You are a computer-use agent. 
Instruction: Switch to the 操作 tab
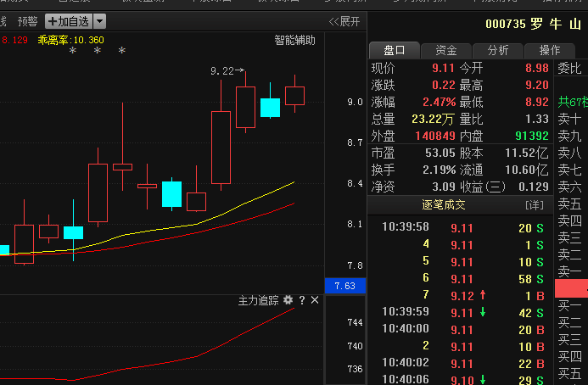click(549, 50)
